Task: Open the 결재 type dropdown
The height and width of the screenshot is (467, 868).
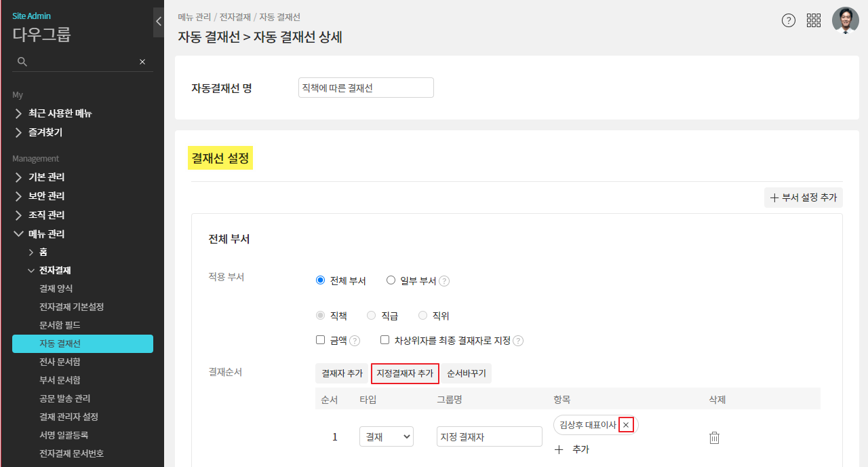Action: (387, 436)
